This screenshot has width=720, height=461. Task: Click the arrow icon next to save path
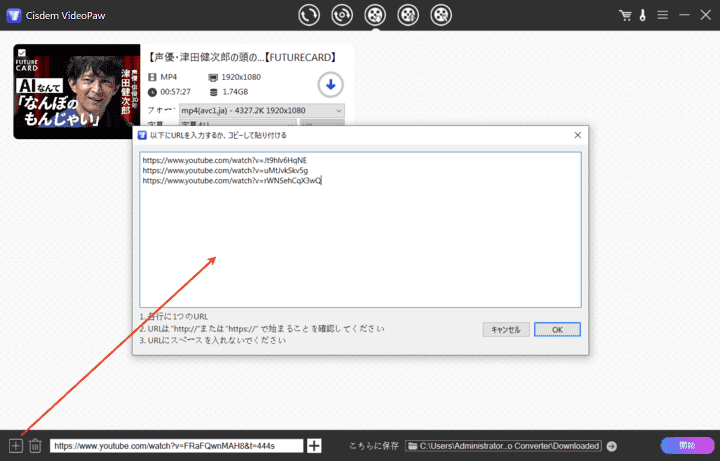[x=612, y=446]
